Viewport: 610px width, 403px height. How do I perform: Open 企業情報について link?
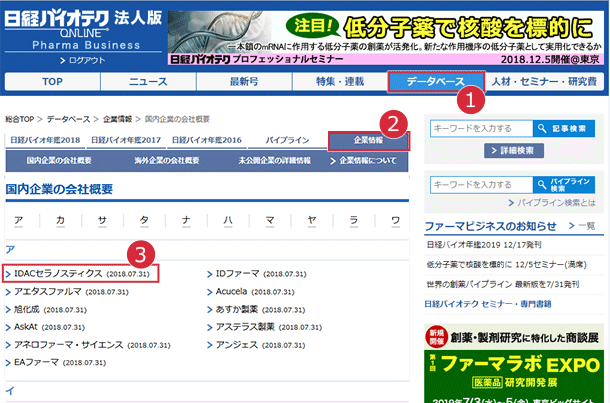[x=363, y=161]
